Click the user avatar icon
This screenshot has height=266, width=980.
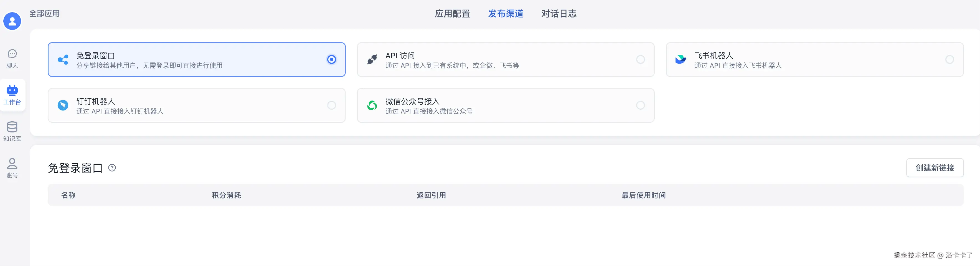(x=12, y=21)
